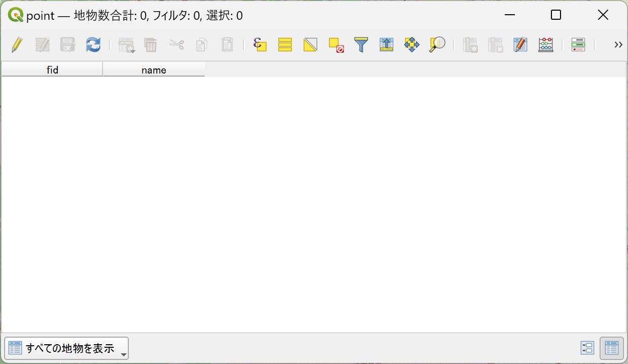The width and height of the screenshot is (628, 364).
Task: Add a feature with the add-row icon
Action: coord(126,45)
